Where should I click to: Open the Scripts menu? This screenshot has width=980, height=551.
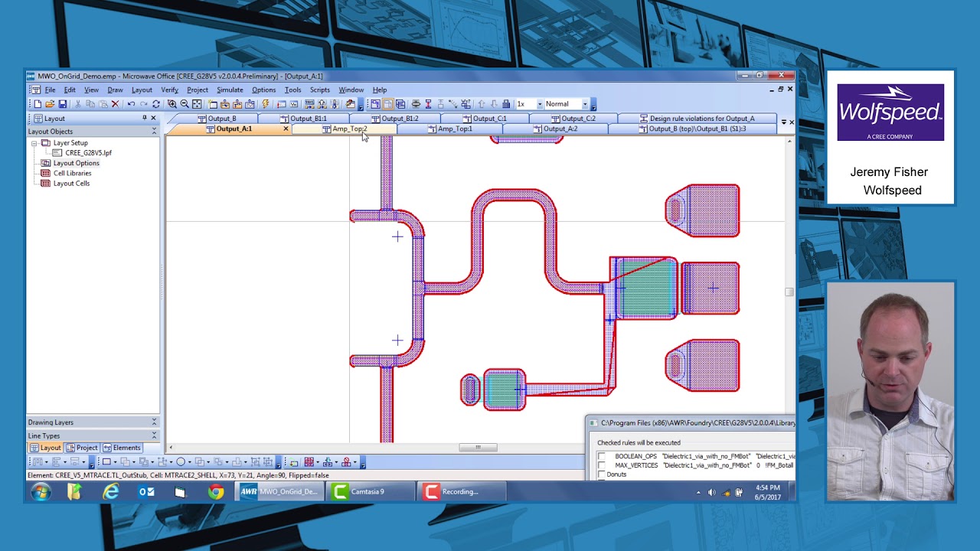tap(320, 90)
